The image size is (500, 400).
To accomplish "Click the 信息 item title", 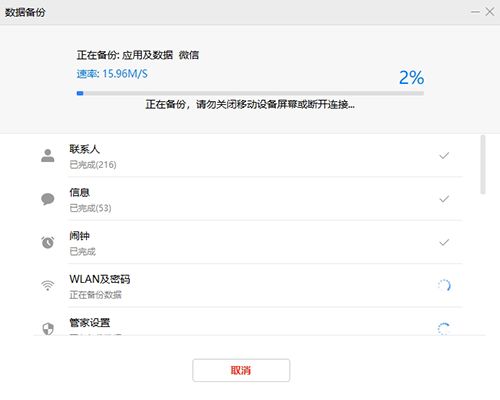I will 79,192.
